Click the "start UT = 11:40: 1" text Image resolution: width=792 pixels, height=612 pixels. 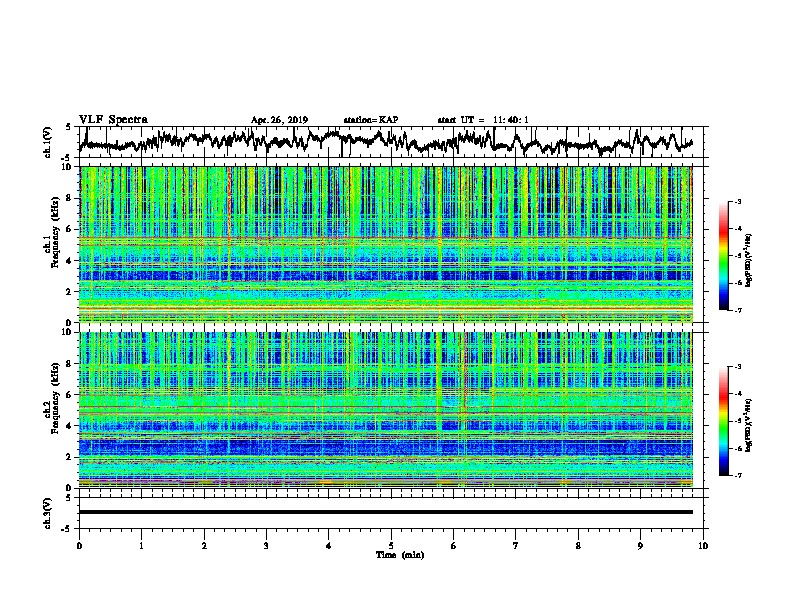483,120
